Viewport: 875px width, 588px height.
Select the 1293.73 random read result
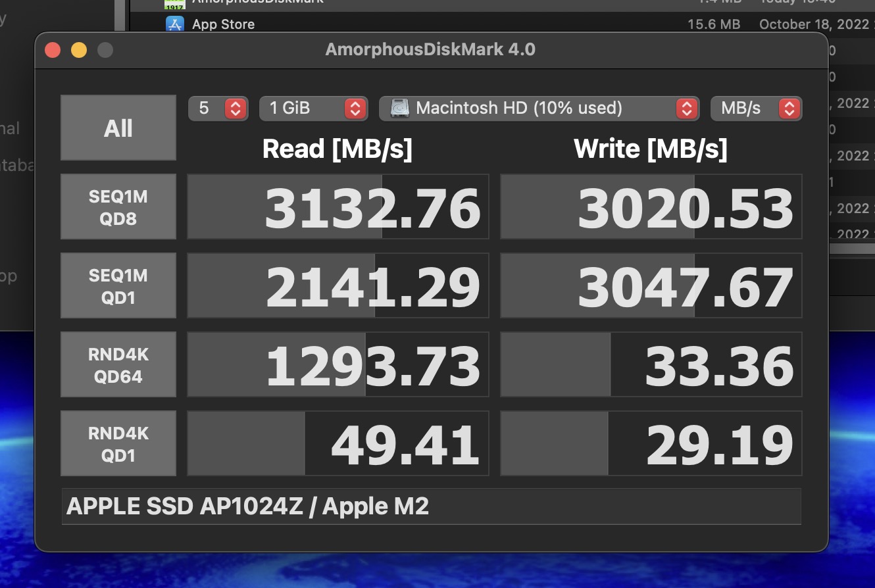click(x=338, y=364)
